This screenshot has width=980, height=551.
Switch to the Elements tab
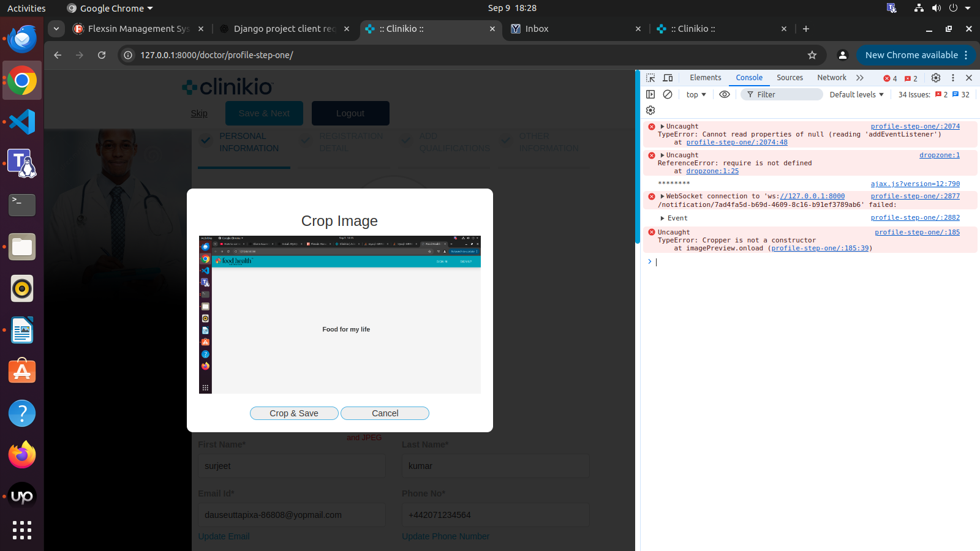pos(705,78)
